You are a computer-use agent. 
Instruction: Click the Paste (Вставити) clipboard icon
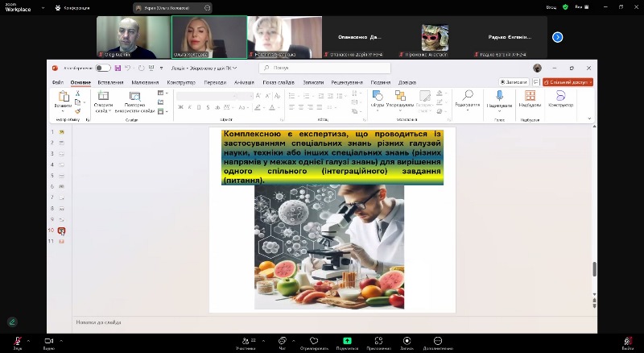[x=63, y=98]
